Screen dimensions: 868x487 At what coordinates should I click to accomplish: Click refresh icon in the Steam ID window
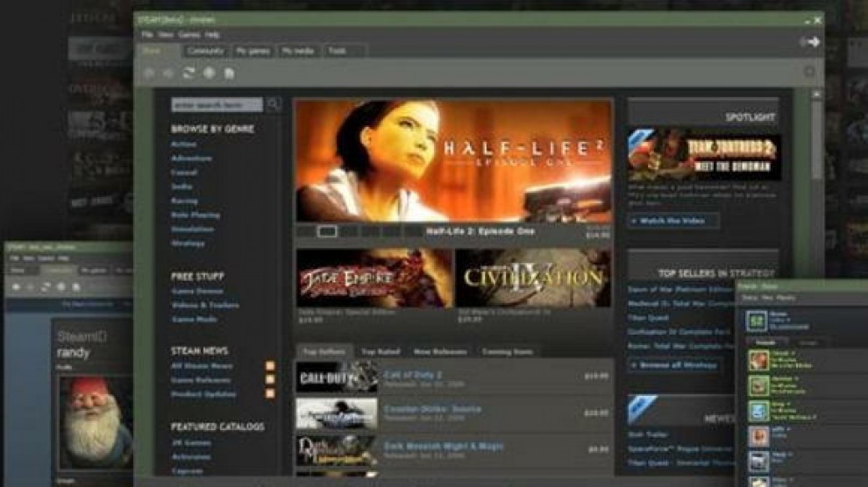[46, 287]
